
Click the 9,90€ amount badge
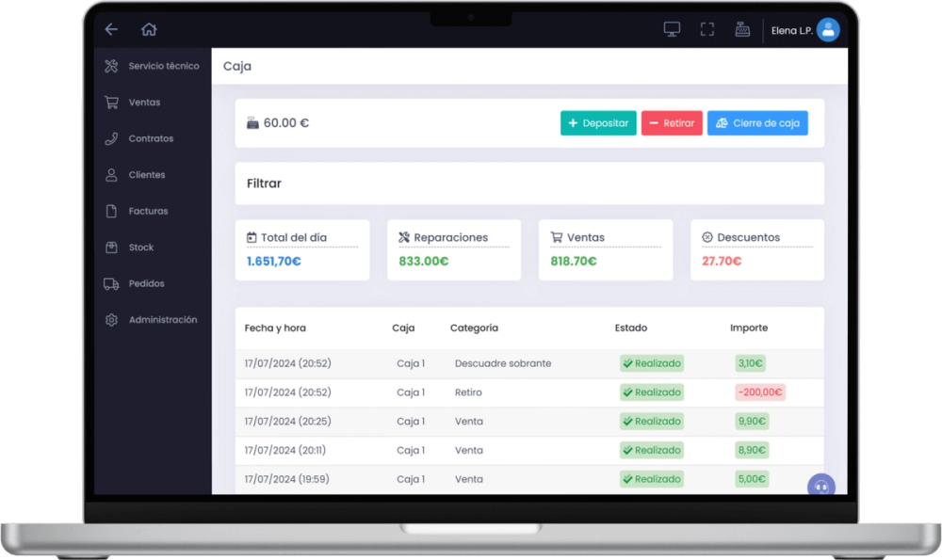click(x=752, y=422)
